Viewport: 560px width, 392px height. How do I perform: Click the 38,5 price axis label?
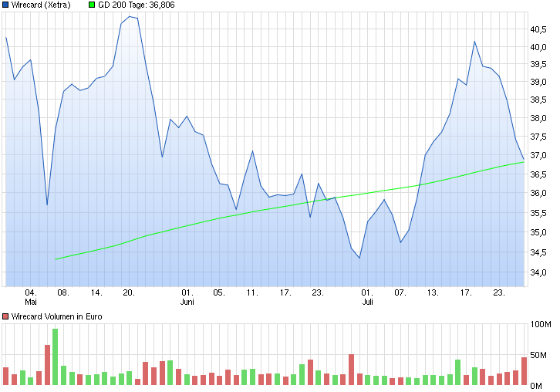pyautogui.click(x=538, y=100)
